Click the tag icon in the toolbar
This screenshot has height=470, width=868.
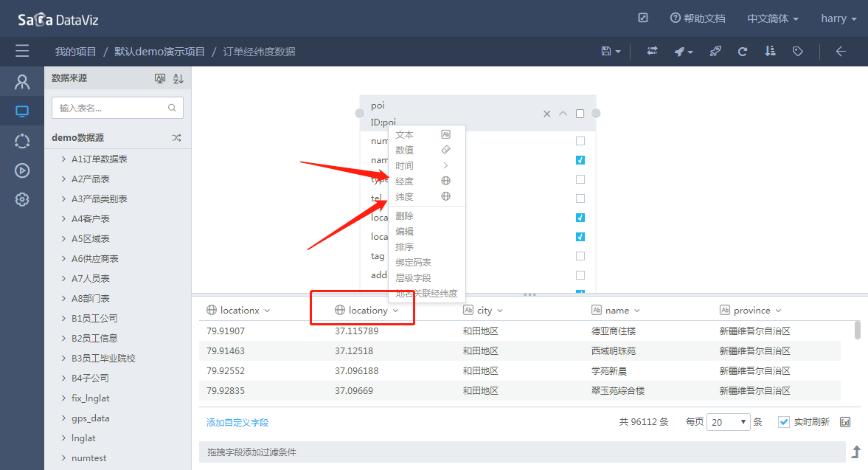pos(797,52)
